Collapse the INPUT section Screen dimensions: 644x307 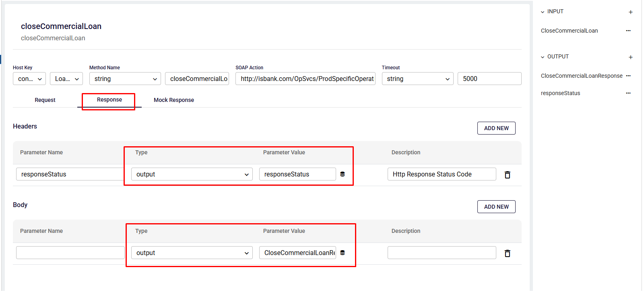543,12
